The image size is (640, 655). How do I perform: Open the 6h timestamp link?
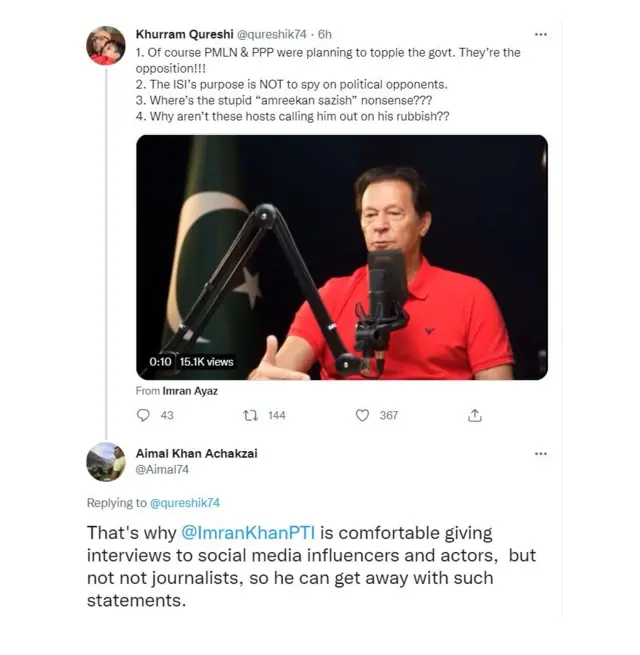pyautogui.click(x=326, y=34)
